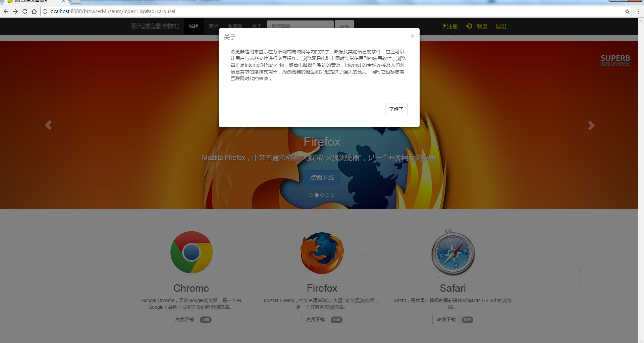Select the first carousel indicator dot
Screen dimensions: 644x343
(x=311, y=195)
